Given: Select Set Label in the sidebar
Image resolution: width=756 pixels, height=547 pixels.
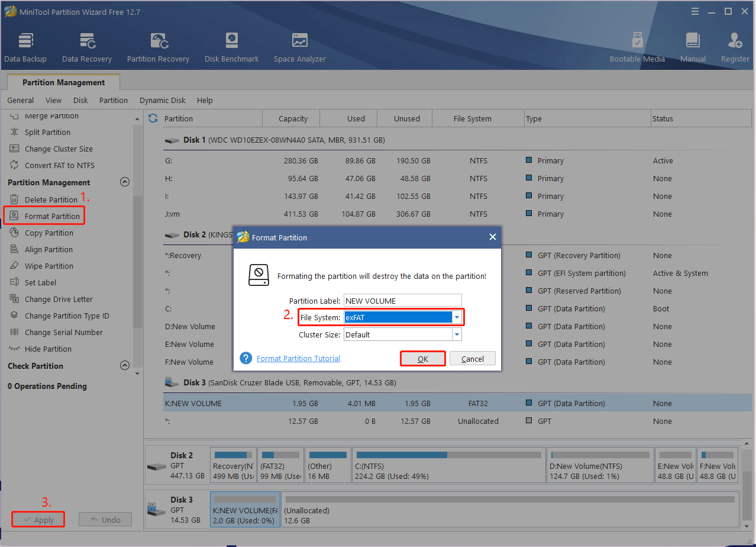Looking at the screenshot, I should 40,282.
